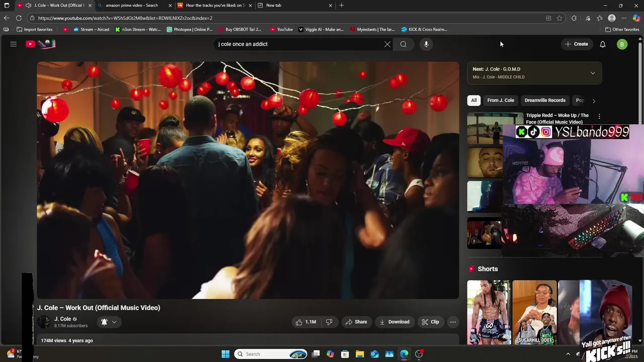Select the From J. Cole filter chip

(501, 100)
